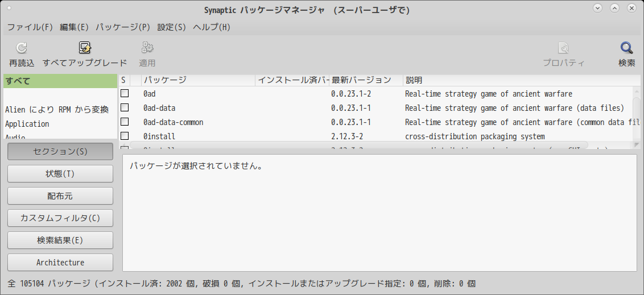This screenshot has width=644, height=295.
Task: Toggle status checkbox for 0ad package
Action: [x=125, y=94]
